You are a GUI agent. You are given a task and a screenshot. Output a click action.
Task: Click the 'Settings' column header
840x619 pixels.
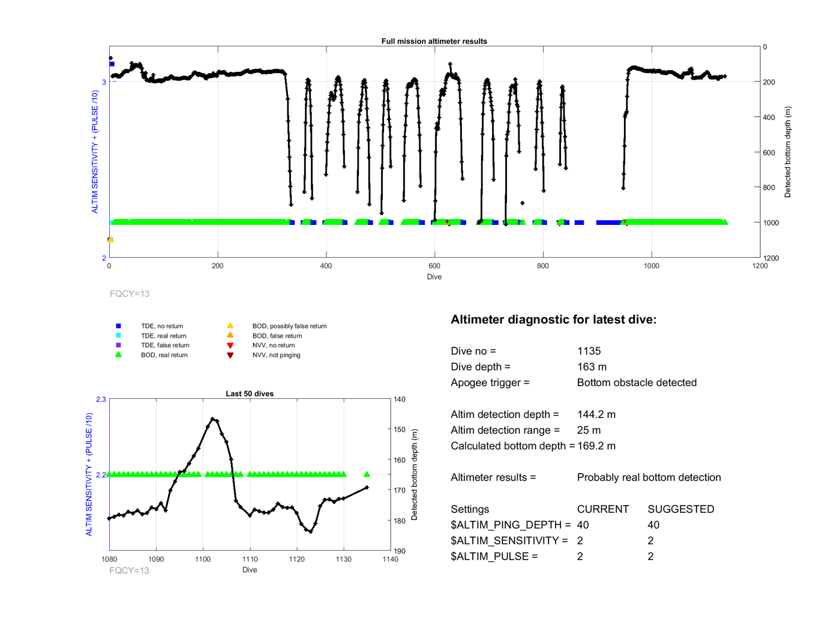470,509
